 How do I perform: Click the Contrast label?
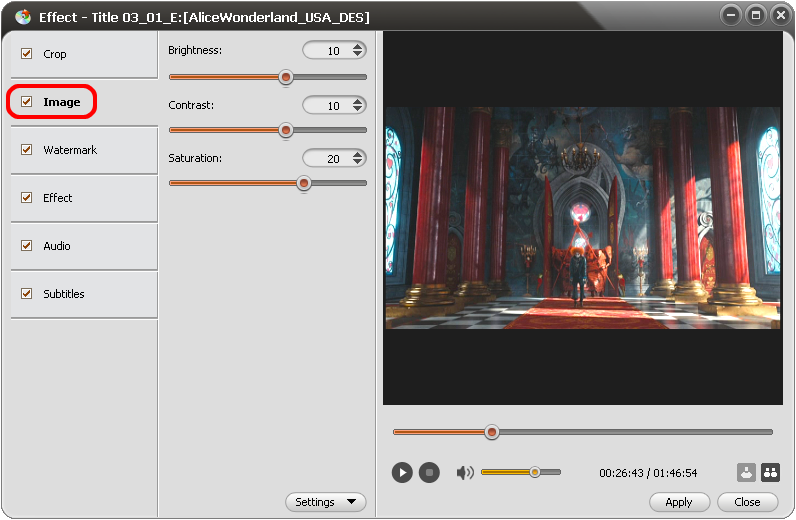(191, 105)
